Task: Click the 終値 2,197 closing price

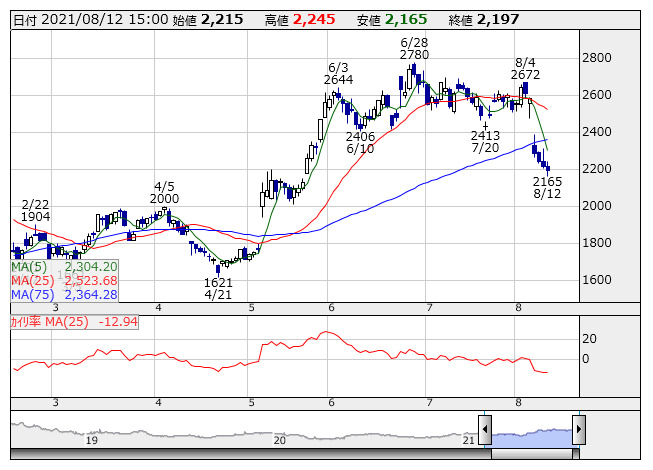Action: [484, 20]
